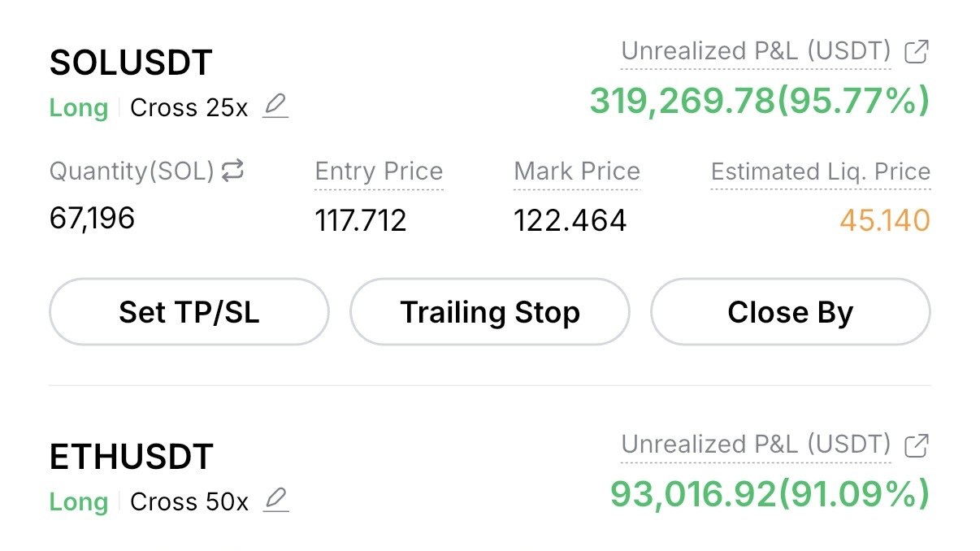Open SOLUSDT pair title
The width and height of the screenshot is (980, 551).
pos(131,63)
